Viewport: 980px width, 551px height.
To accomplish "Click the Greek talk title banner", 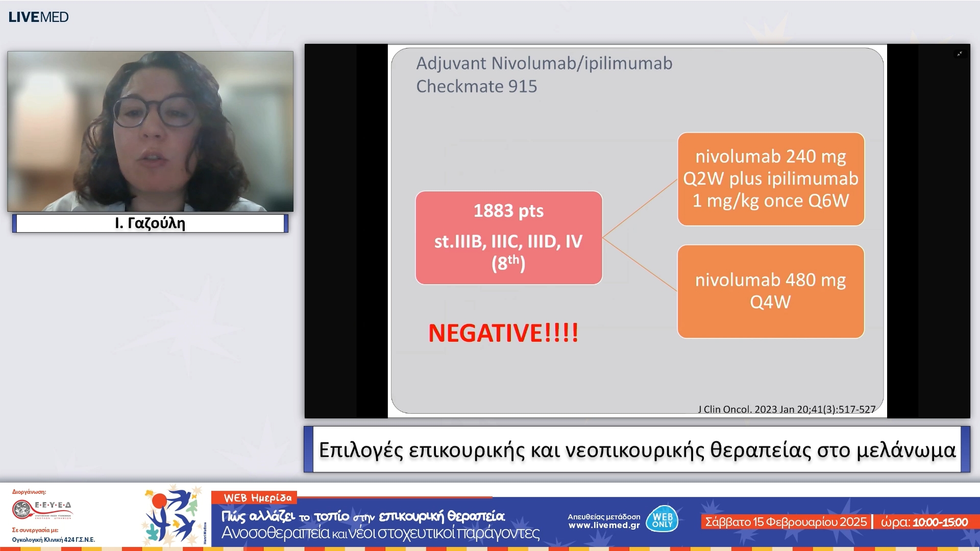I will coord(637,449).
